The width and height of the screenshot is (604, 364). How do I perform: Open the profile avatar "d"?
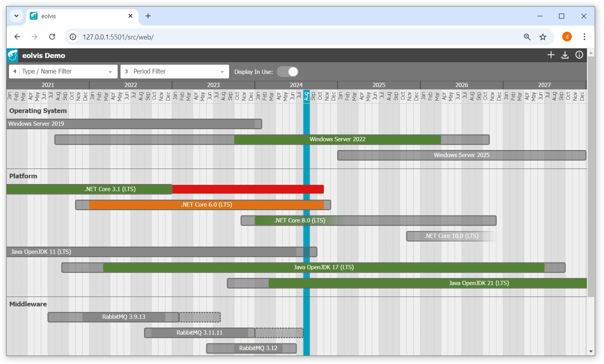567,37
